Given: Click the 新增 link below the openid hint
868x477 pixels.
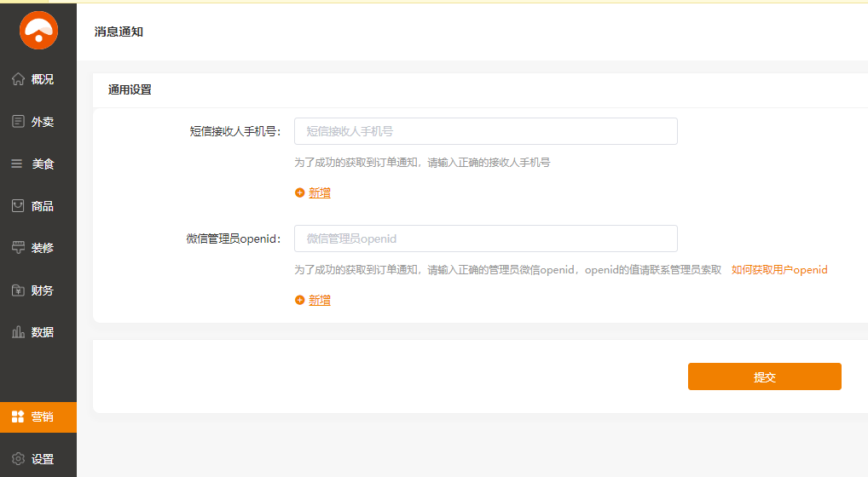Looking at the screenshot, I should click(320, 301).
